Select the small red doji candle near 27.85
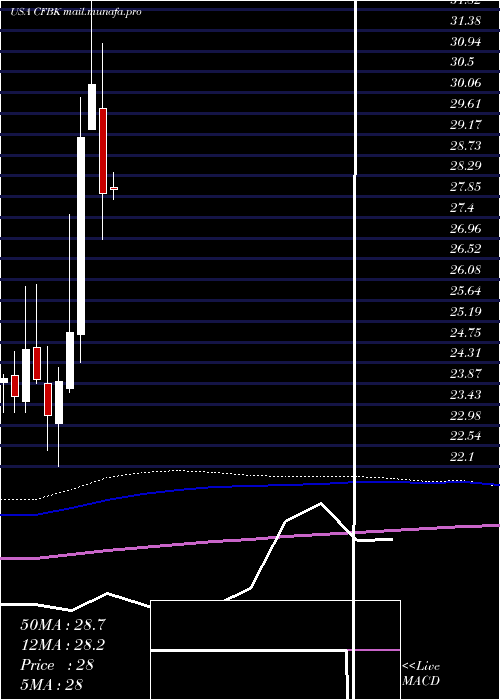This screenshot has height=700, width=500. coord(114,188)
